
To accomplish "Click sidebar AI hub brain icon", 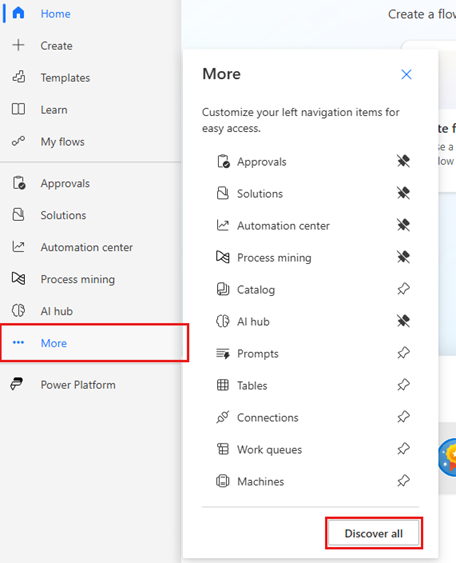I will click(18, 311).
